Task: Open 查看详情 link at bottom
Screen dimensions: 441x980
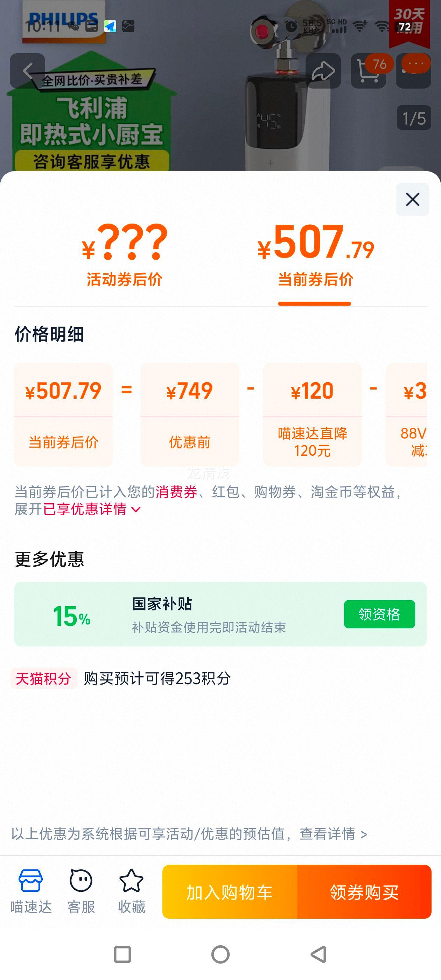Action: click(333, 834)
